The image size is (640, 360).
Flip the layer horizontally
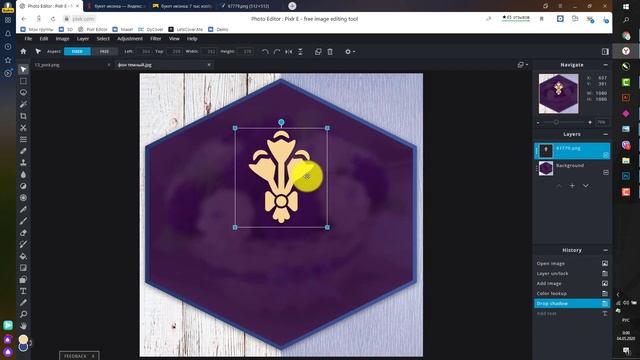pos(289,52)
